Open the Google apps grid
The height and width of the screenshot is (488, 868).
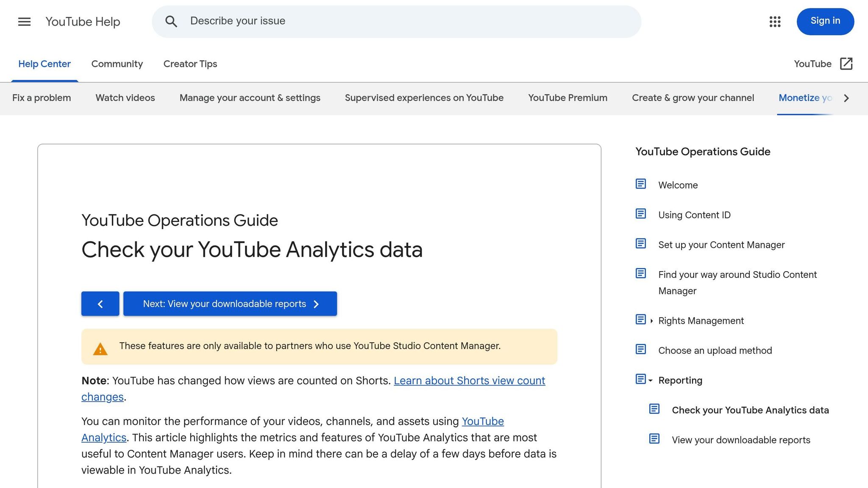tap(775, 22)
